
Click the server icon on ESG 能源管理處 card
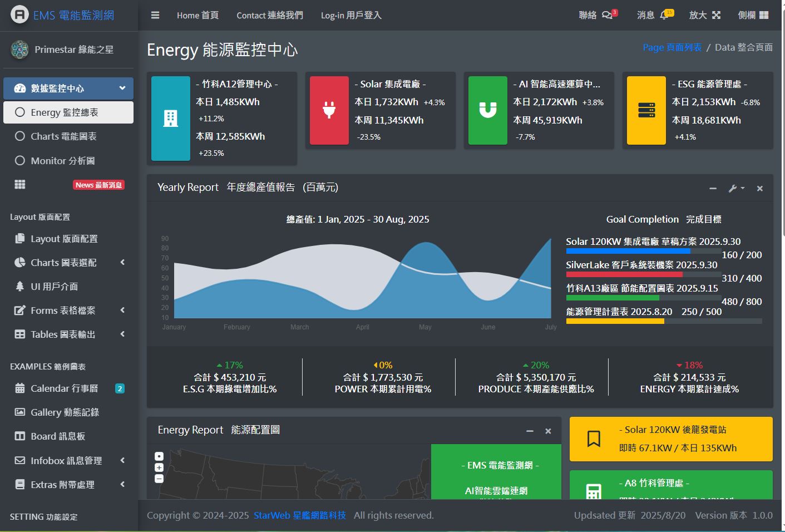pos(646,110)
